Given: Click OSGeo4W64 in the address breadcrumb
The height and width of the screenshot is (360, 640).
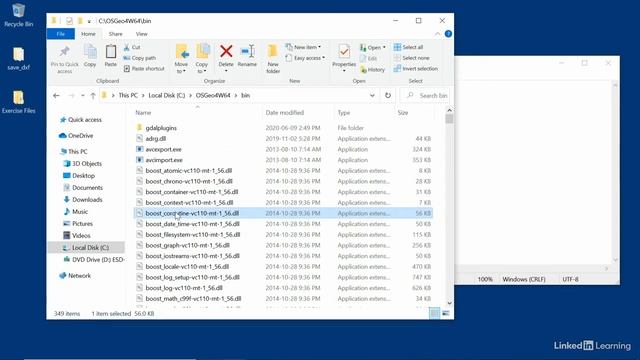Looking at the screenshot, I should (213, 96).
